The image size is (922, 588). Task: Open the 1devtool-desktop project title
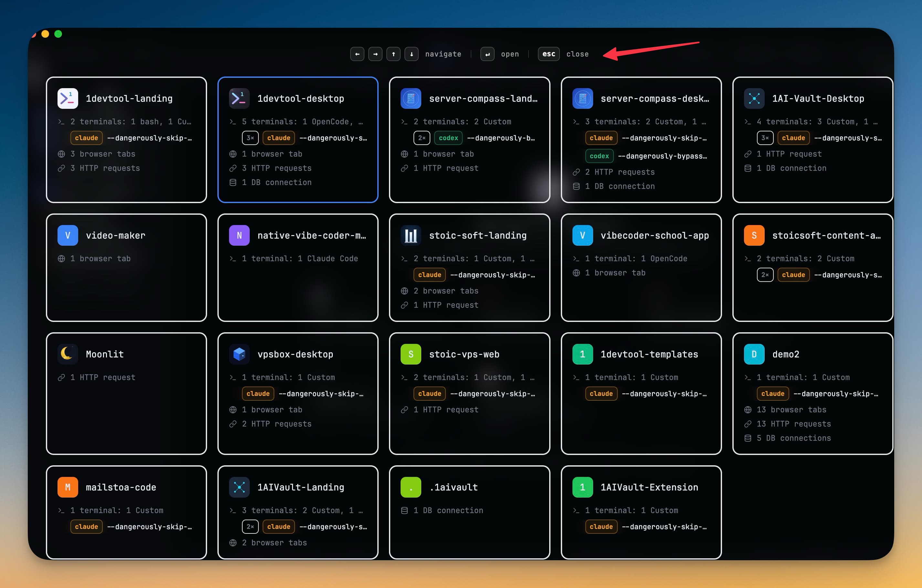(x=300, y=98)
